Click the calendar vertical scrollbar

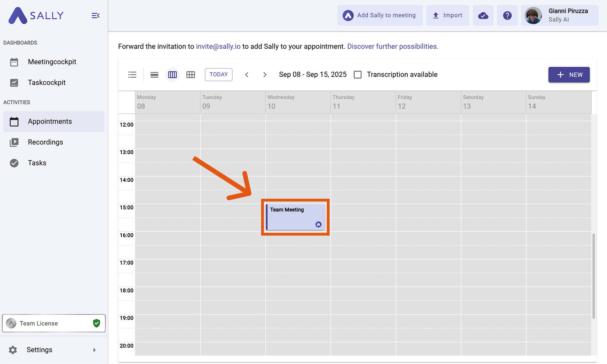tap(593, 276)
